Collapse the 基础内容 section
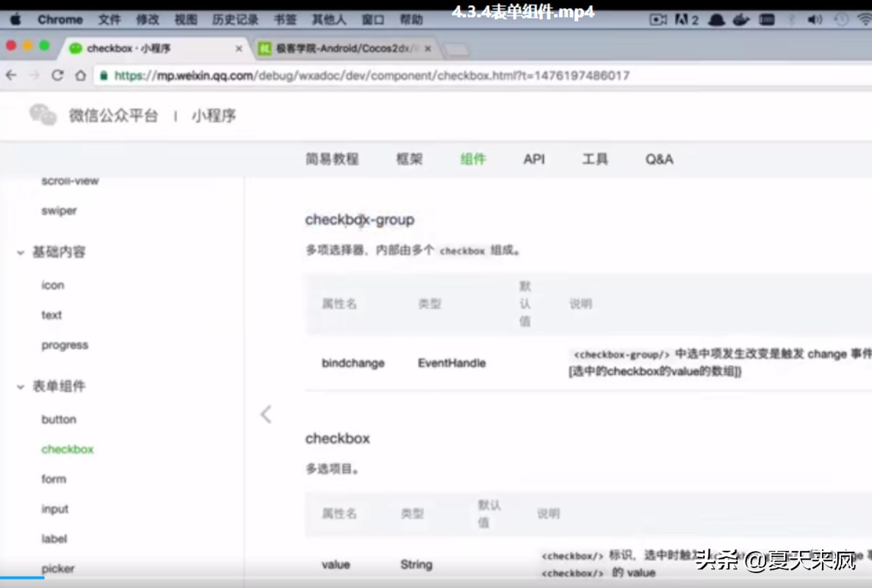Image resolution: width=872 pixels, height=588 pixels. [x=20, y=252]
